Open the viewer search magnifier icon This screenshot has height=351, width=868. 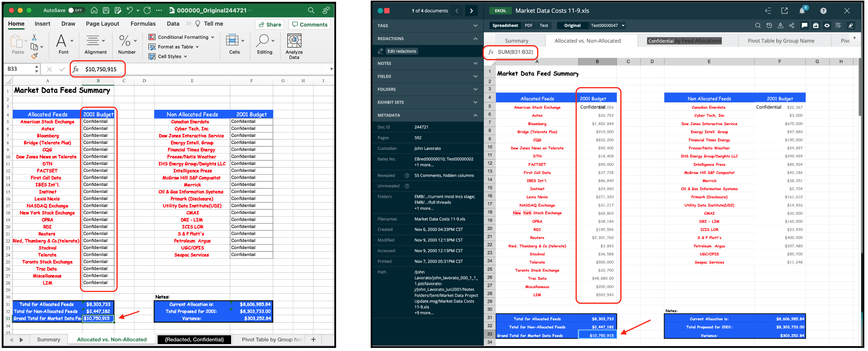[x=758, y=25]
